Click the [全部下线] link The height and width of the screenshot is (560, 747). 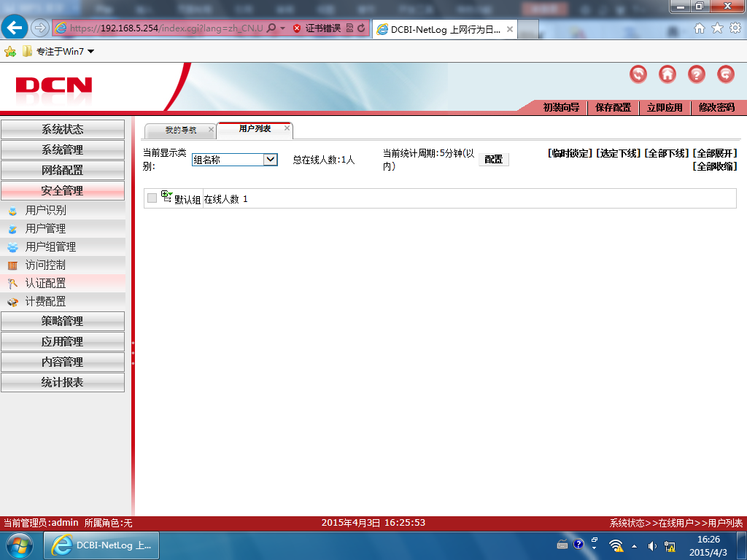tap(667, 153)
